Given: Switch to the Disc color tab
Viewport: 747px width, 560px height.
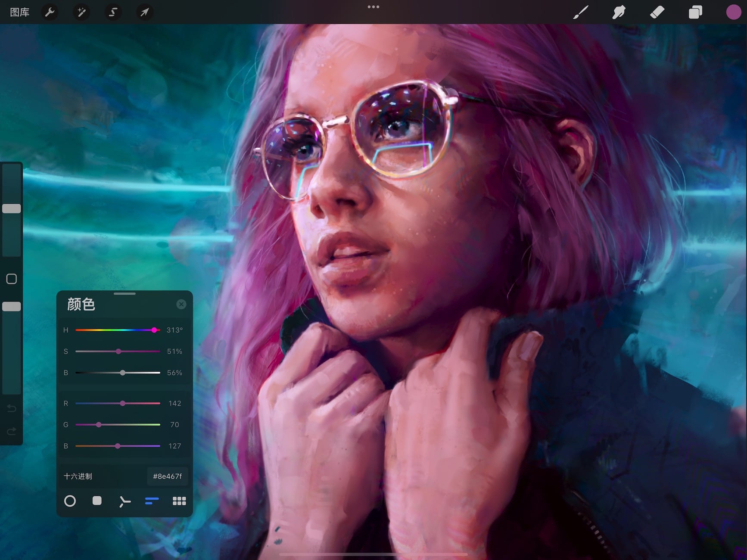Looking at the screenshot, I should tap(70, 501).
